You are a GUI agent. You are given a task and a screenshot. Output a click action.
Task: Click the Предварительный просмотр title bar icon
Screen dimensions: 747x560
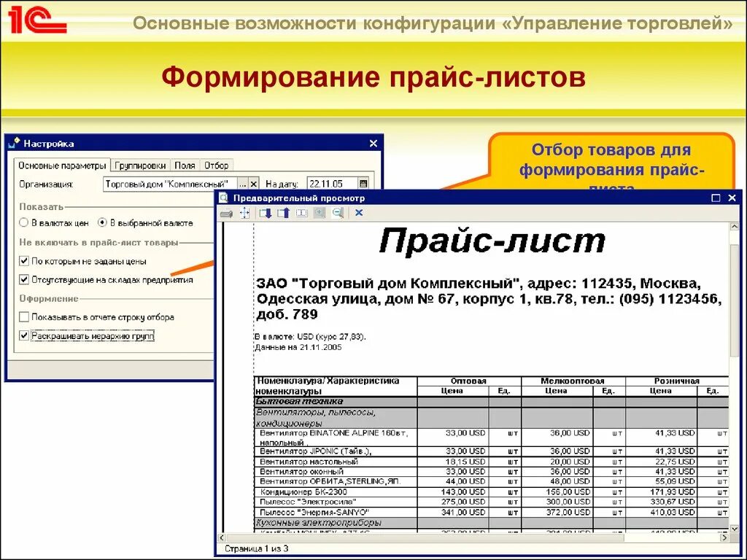[223, 198]
